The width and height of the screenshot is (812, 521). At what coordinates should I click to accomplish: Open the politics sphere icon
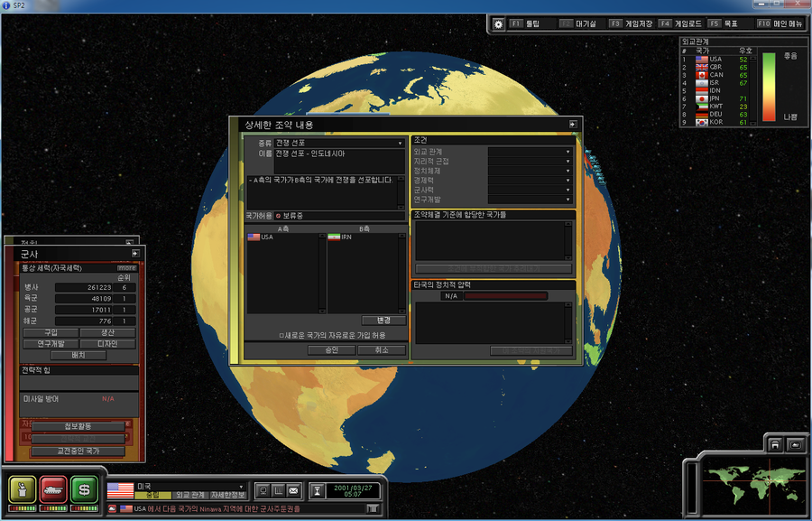[x=23, y=488]
